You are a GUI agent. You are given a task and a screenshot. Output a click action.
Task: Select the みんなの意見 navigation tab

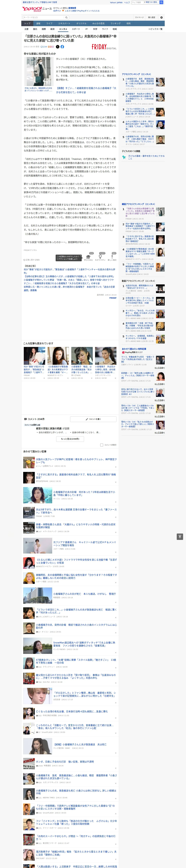click(x=99, y=24)
